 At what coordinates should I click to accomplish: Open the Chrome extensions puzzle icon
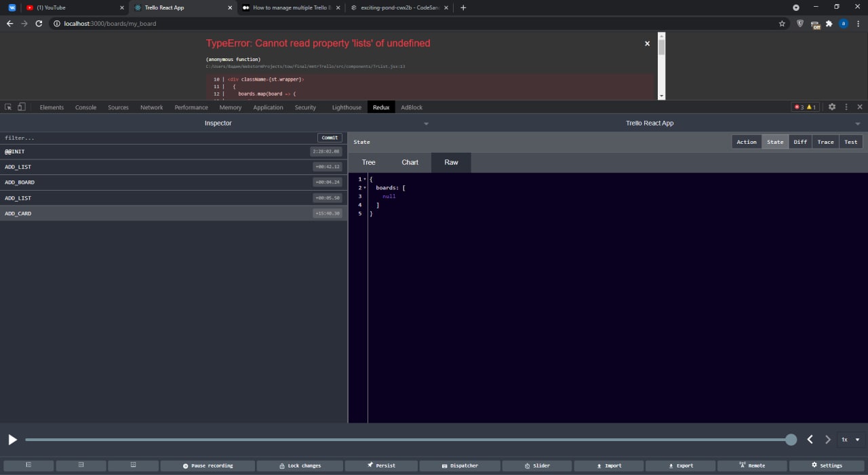coord(829,24)
